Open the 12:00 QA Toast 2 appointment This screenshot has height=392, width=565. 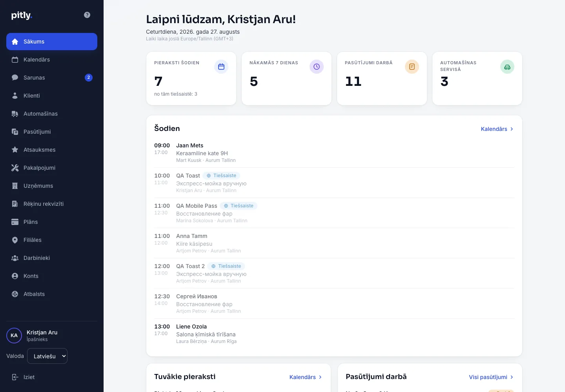(334, 273)
